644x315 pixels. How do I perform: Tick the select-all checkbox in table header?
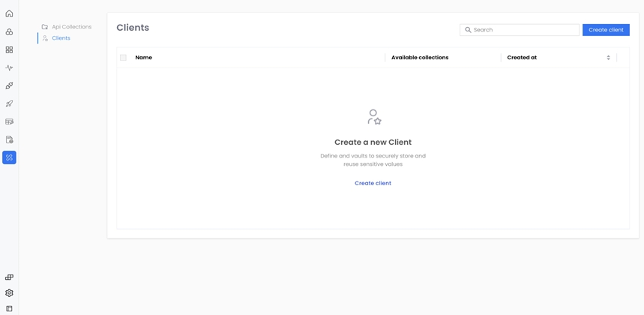coord(124,58)
